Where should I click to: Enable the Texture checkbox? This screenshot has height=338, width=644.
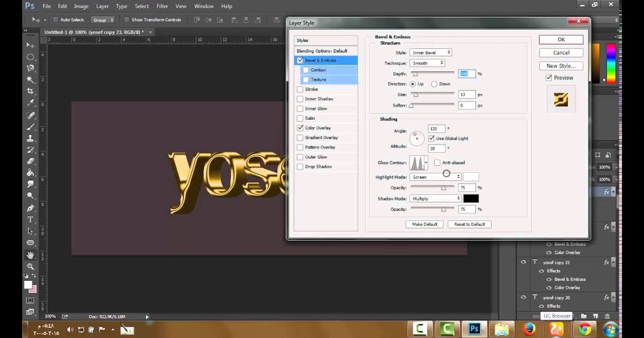[306, 79]
